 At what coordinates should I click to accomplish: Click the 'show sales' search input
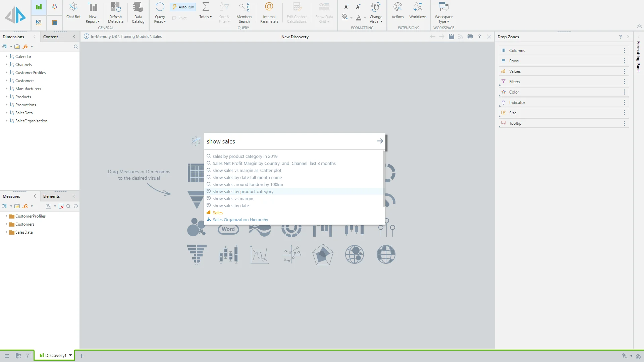click(288, 141)
